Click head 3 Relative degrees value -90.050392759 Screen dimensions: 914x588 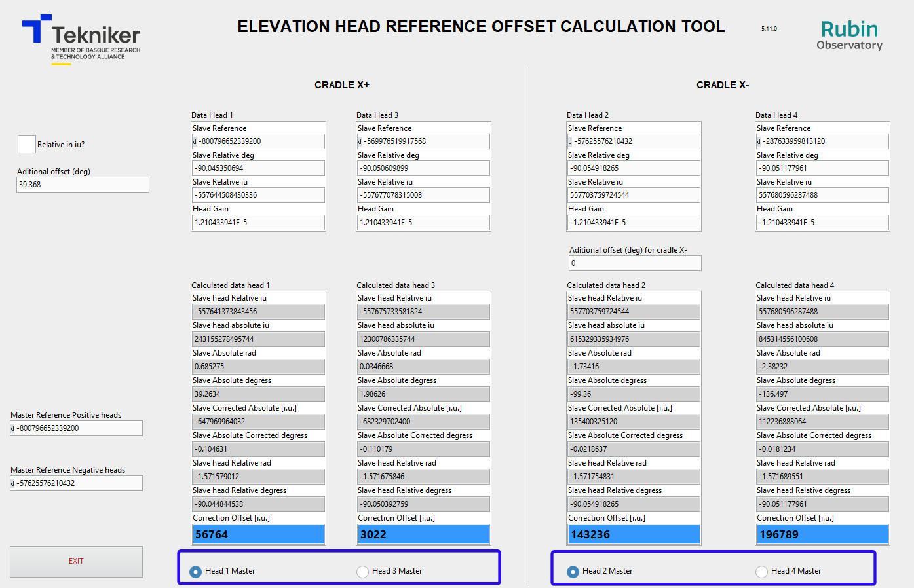[423, 504]
